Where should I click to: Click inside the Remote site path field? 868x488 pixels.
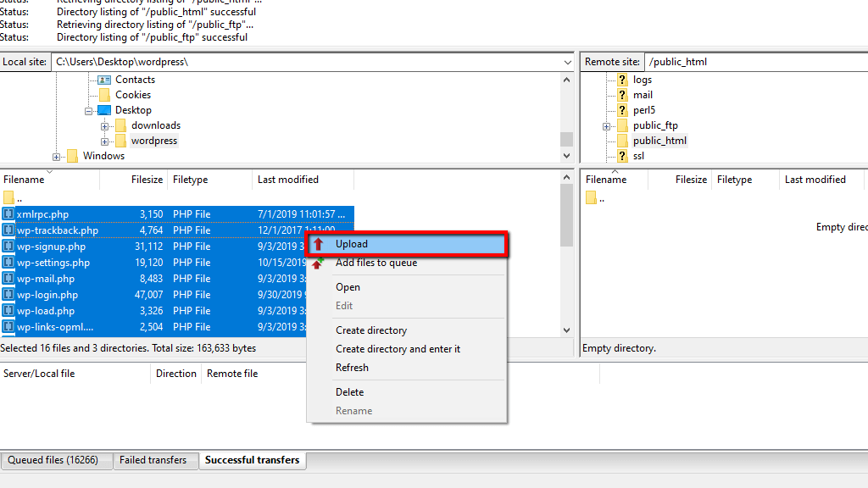[756, 62]
